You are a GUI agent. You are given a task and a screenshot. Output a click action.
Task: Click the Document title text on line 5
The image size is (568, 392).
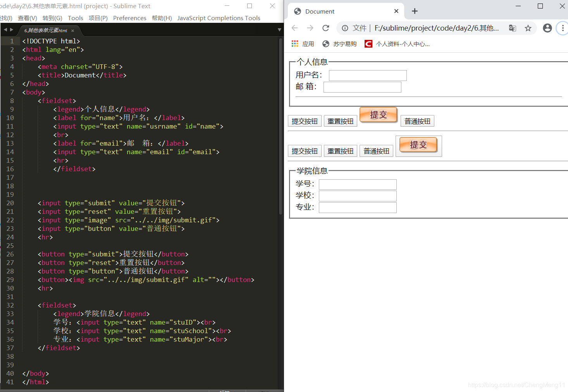80,75
